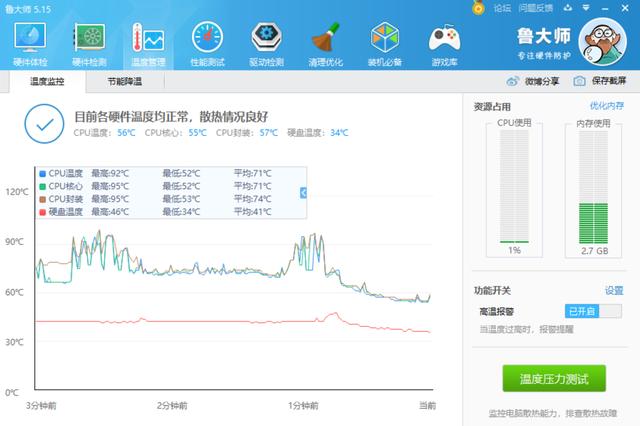Click the 鲁大师 5.15 title text

pos(28,9)
